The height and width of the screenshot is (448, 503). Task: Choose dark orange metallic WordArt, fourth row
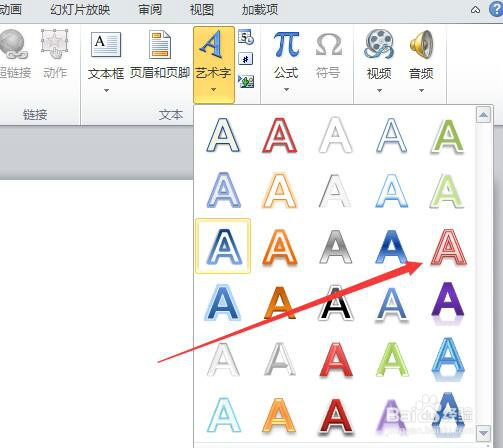click(x=279, y=303)
